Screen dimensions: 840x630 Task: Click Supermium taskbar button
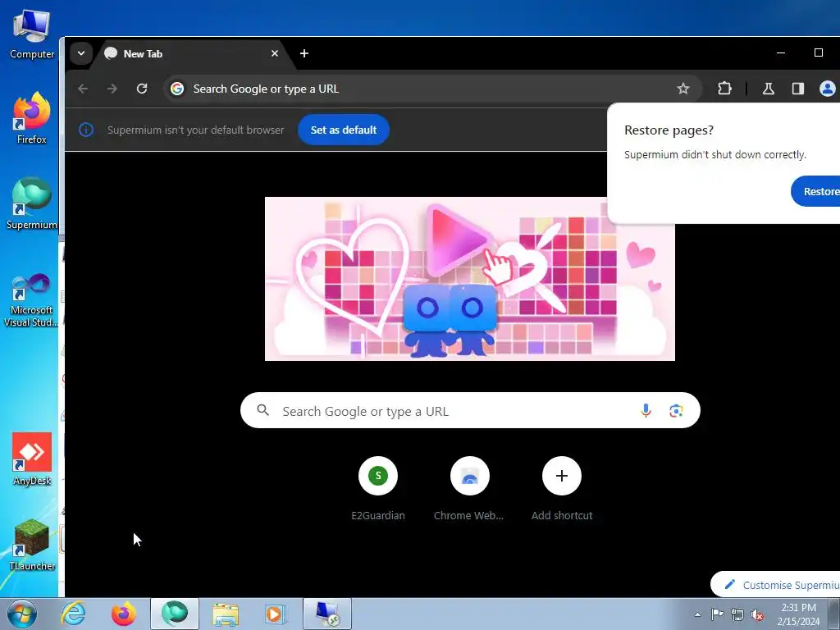pos(175,614)
